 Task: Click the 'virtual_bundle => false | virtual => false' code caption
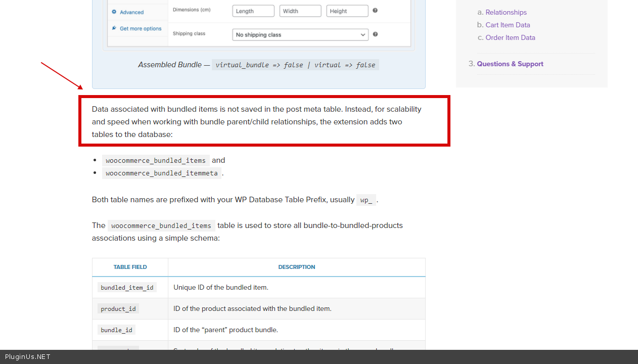pos(295,65)
